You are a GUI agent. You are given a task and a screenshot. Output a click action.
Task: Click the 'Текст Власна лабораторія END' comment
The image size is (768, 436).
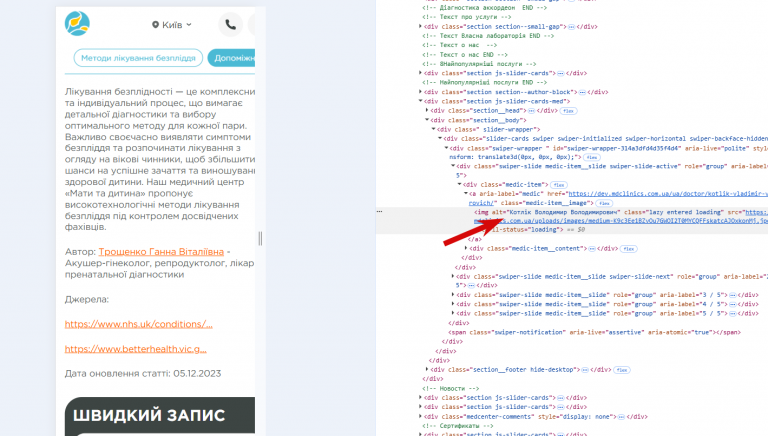click(x=488, y=36)
